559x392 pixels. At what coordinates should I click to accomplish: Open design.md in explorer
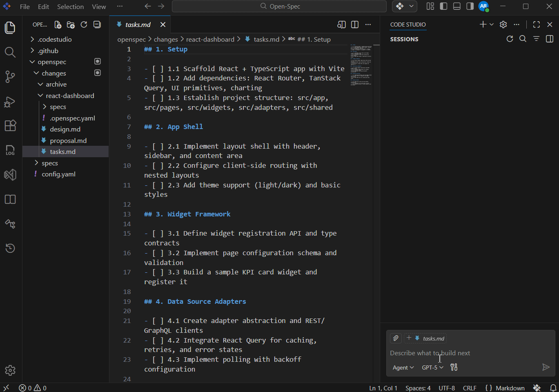click(66, 129)
